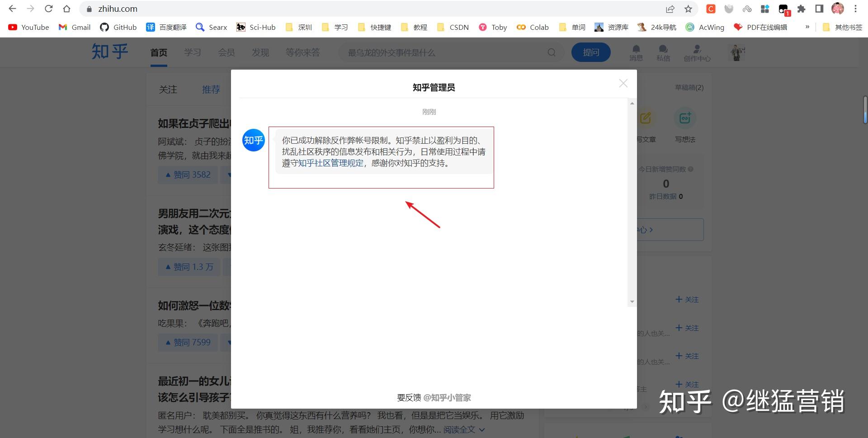Reload the page with refresh icon

pyautogui.click(x=48, y=9)
